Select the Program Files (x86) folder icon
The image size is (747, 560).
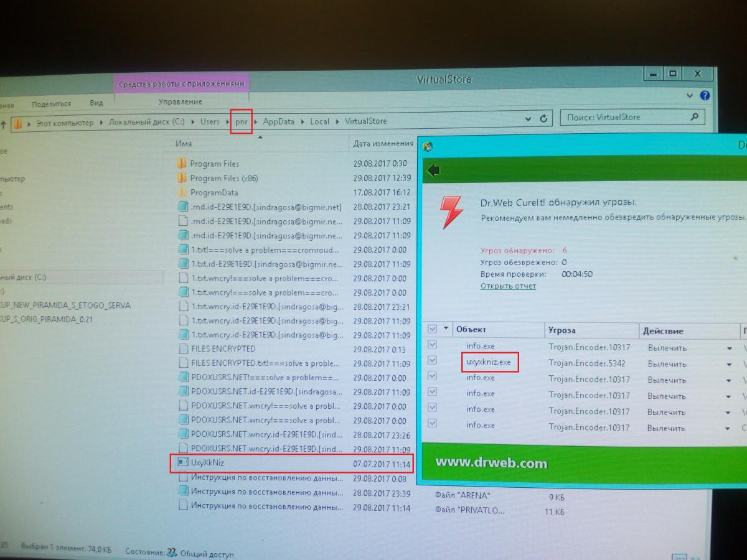(x=182, y=178)
